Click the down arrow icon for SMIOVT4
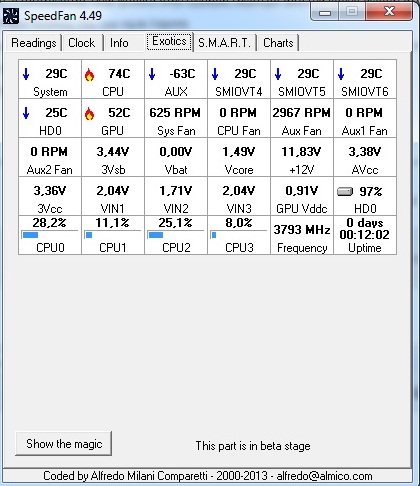The image size is (420, 486). click(x=215, y=74)
